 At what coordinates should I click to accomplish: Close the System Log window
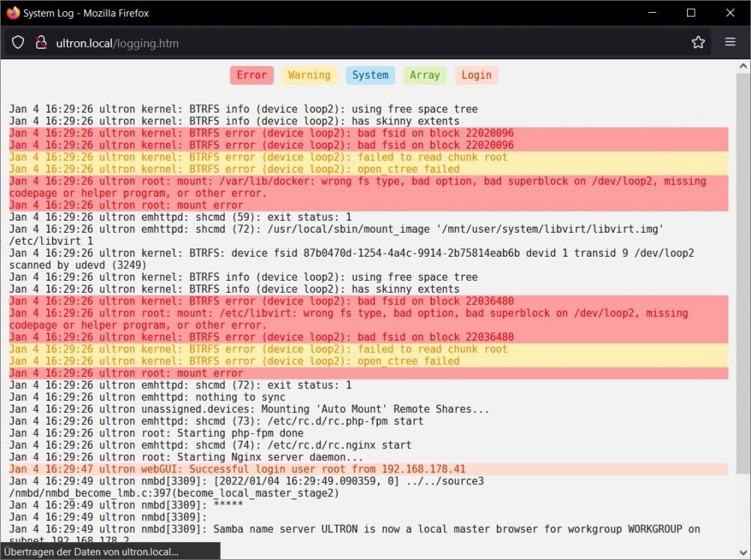point(730,13)
